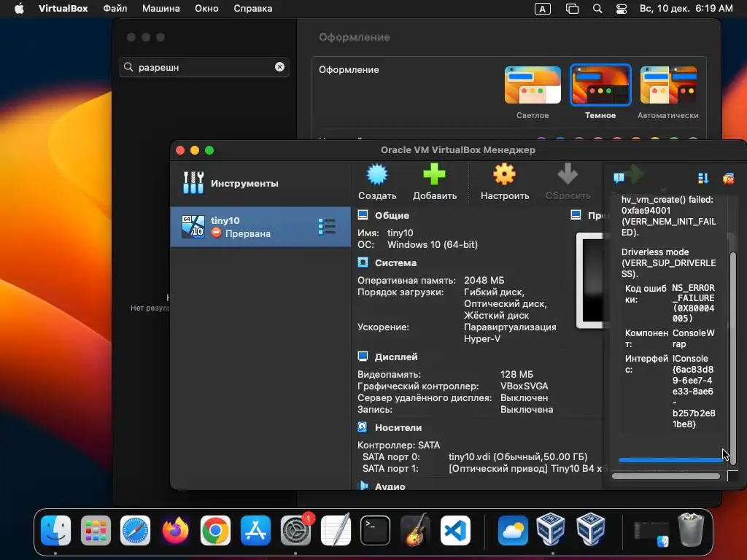
Task: Click the Дисплей section monitor icon
Action: tap(363, 356)
